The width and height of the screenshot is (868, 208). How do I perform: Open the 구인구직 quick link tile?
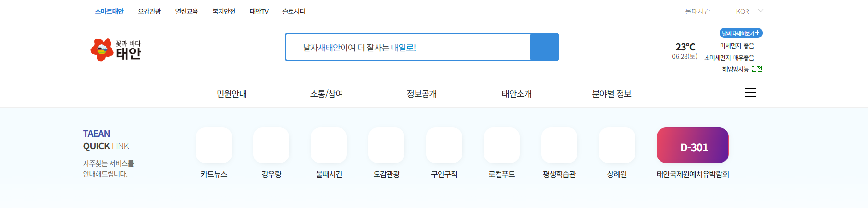click(444, 145)
